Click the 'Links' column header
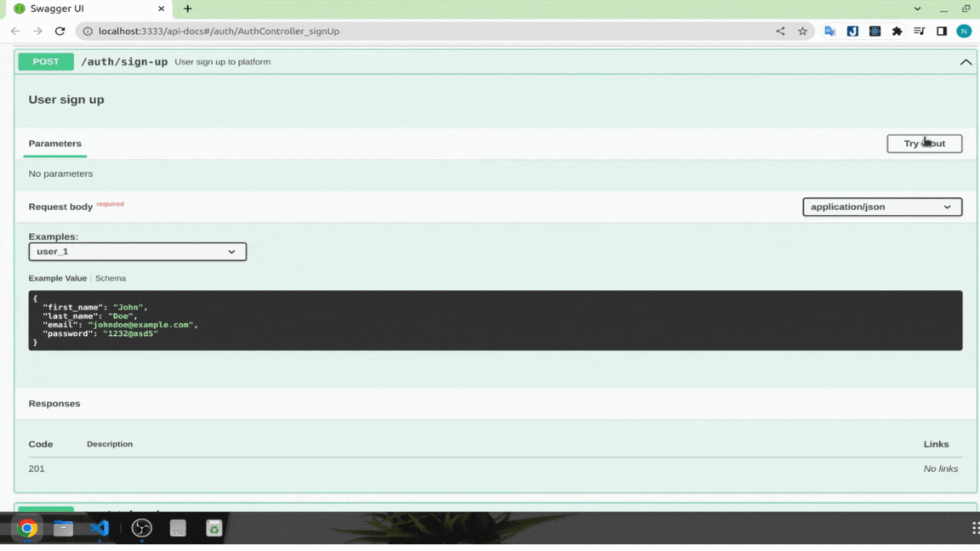980x551 pixels. click(x=937, y=444)
